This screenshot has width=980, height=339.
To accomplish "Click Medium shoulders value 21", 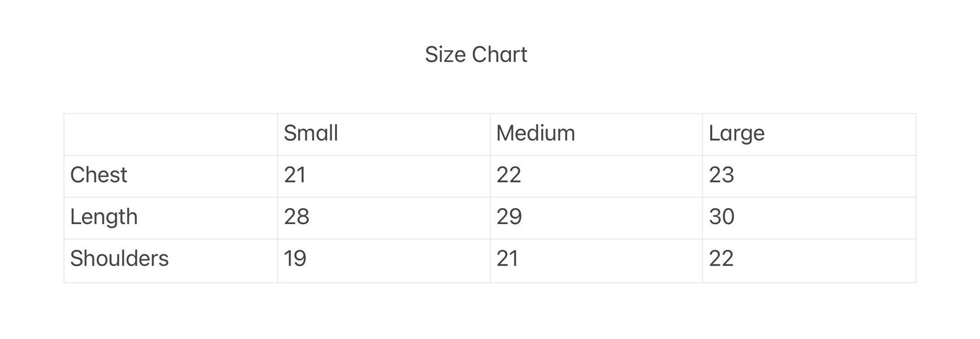I will (507, 258).
